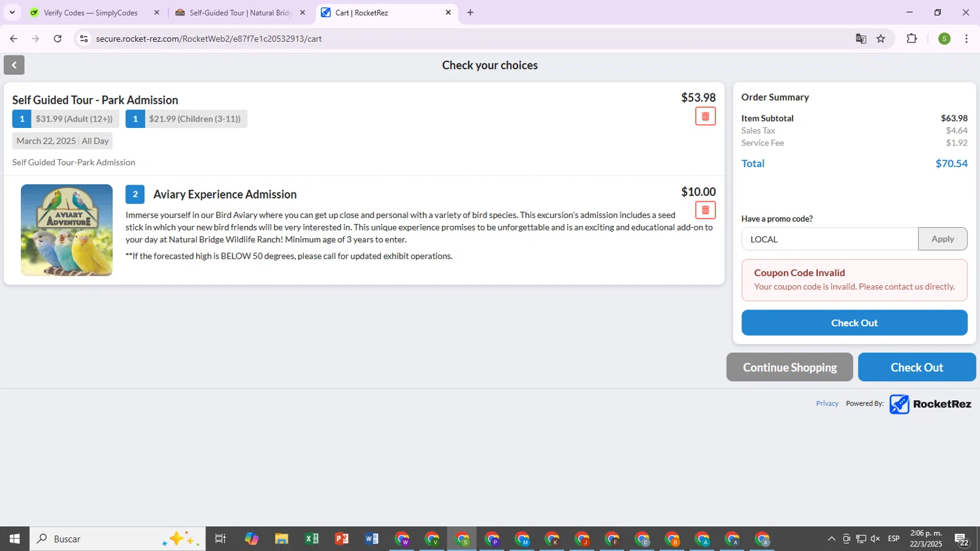Click the Children (3-11) quantity badge

(135, 119)
